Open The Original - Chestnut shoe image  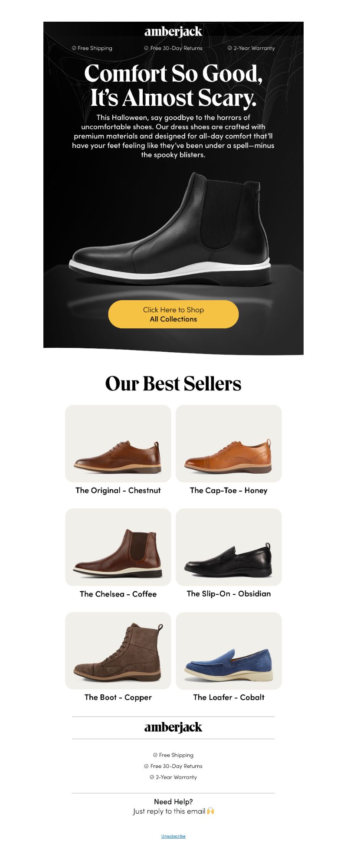pyautogui.click(x=118, y=443)
